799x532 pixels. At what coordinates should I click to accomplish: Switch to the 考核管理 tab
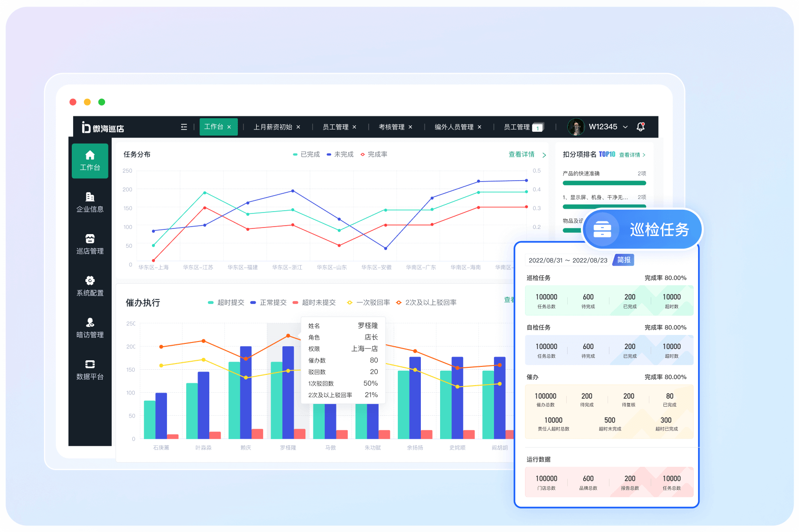tap(391, 127)
